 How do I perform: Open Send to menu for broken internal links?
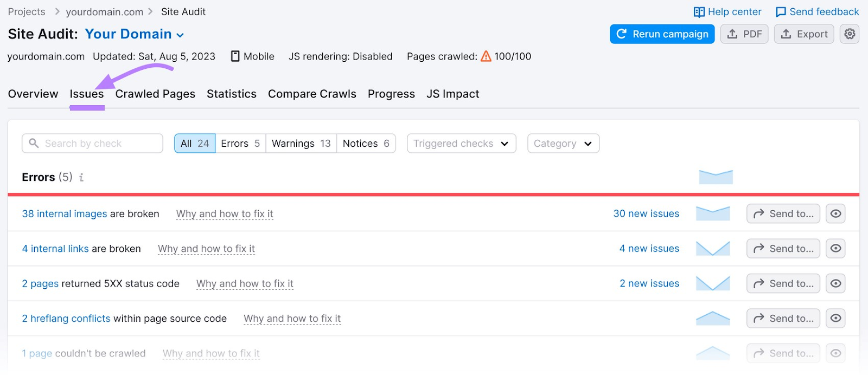[x=783, y=248]
